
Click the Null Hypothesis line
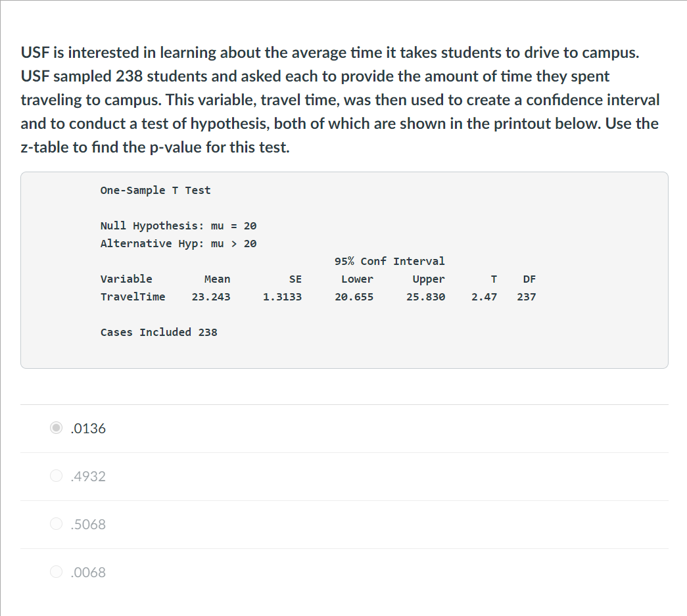[x=178, y=226]
